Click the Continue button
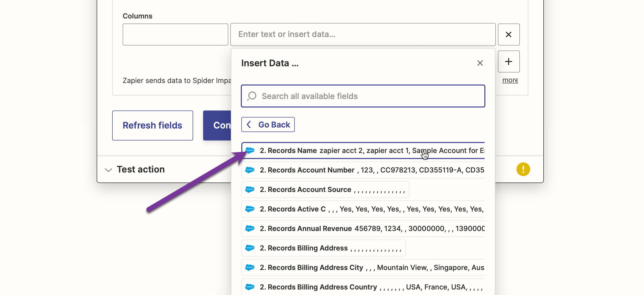644x295 pixels. click(x=217, y=125)
